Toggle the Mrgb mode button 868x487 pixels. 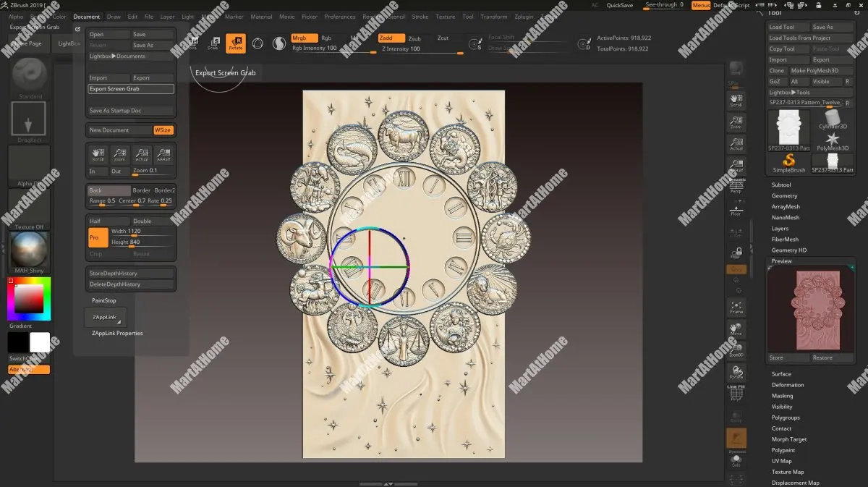coord(303,38)
